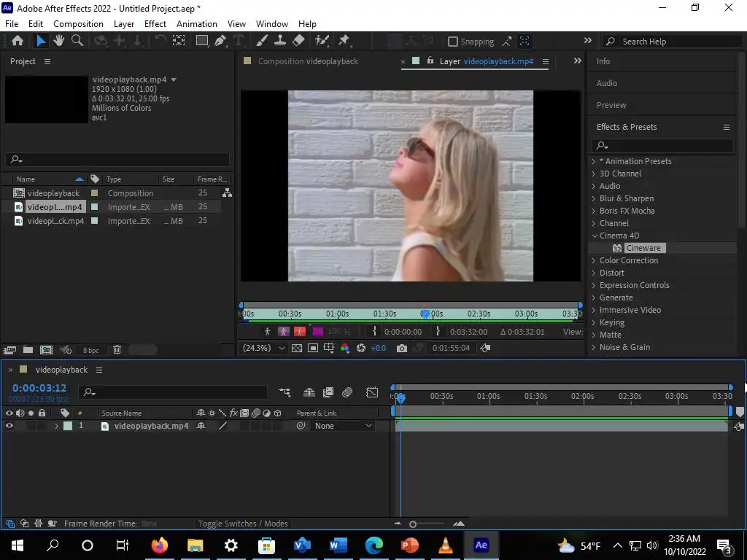Show hidden panels with double-chevron in viewer
This screenshot has height=560, width=747.
(x=578, y=61)
